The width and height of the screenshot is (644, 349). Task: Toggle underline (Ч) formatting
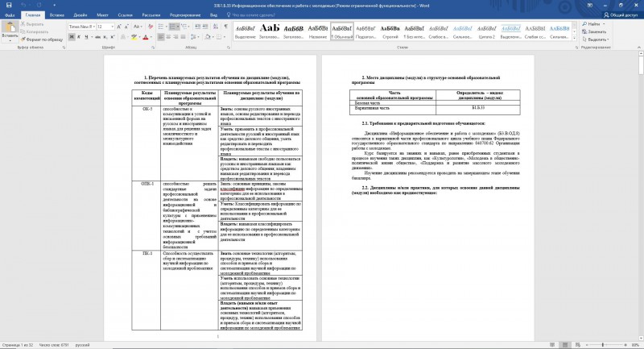[x=86, y=37]
